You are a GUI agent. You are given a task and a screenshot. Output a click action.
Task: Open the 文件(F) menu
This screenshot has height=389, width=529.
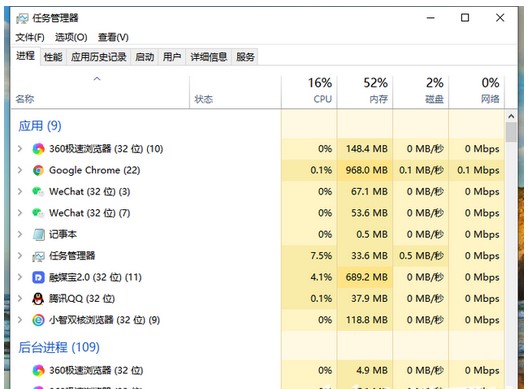point(30,37)
